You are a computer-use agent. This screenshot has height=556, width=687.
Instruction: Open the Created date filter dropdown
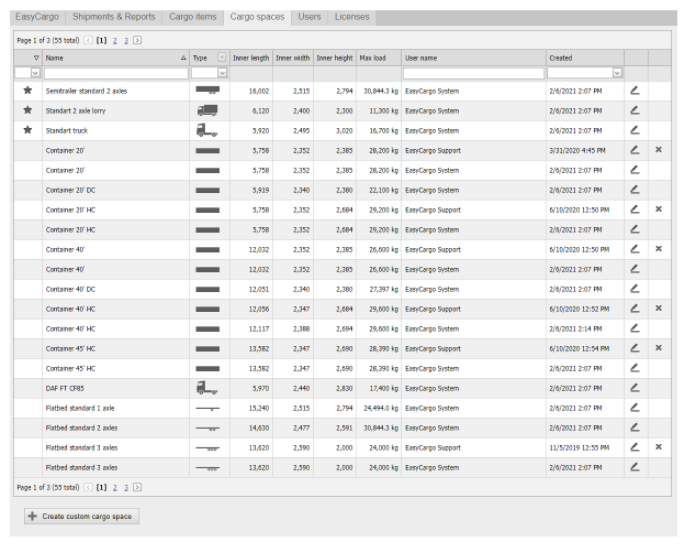tap(617, 73)
